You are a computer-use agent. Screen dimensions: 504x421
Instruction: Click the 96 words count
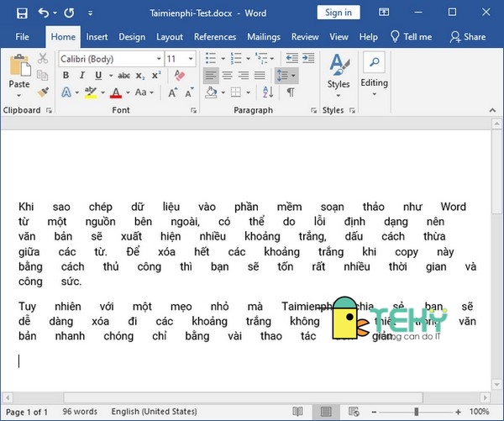click(x=80, y=412)
